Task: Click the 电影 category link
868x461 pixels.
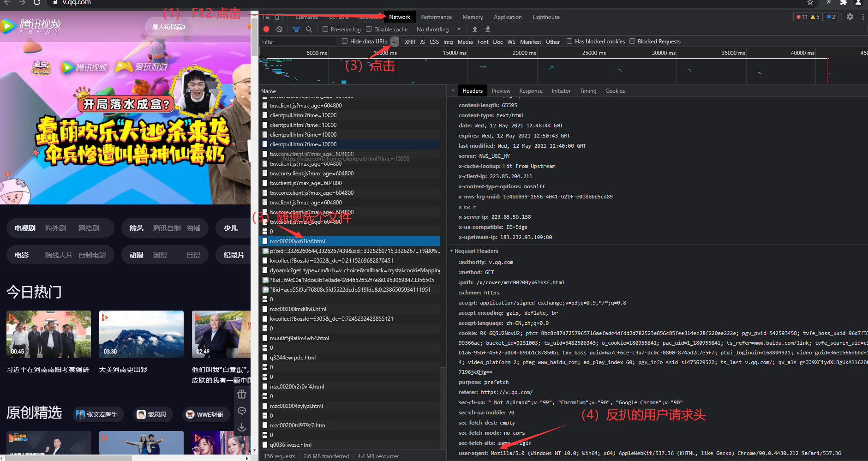Action: pyautogui.click(x=22, y=255)
